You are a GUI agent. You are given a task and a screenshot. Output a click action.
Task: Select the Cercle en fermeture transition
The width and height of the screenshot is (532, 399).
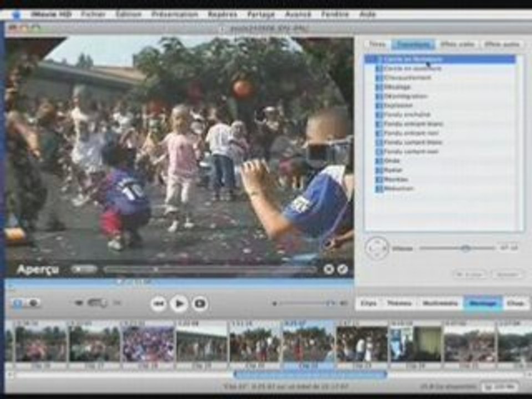click(x=440, y=59)
